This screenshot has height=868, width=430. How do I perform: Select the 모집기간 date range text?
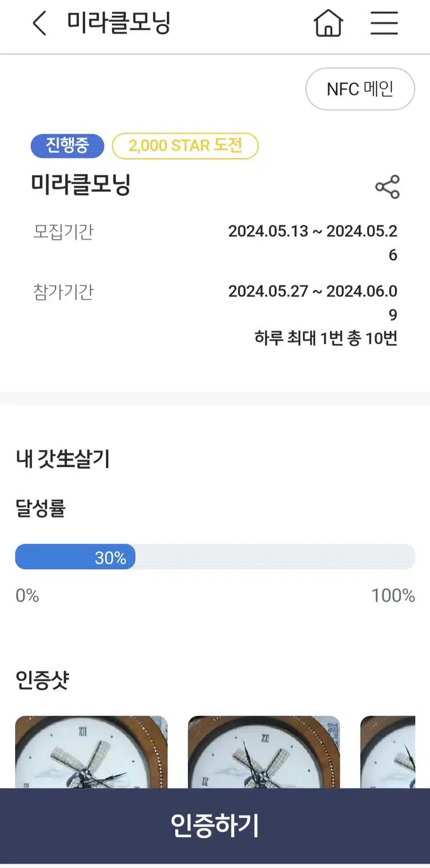pos(313,243)
